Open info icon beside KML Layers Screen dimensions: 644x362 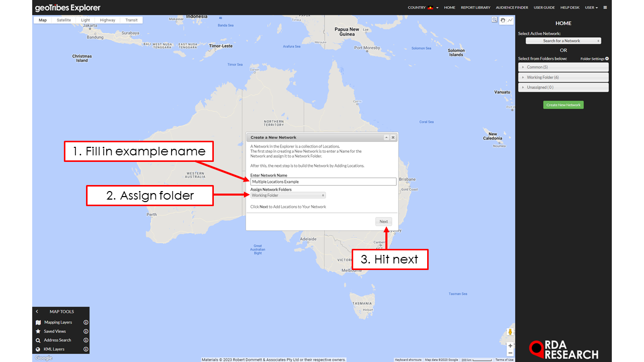pos(86,349)
